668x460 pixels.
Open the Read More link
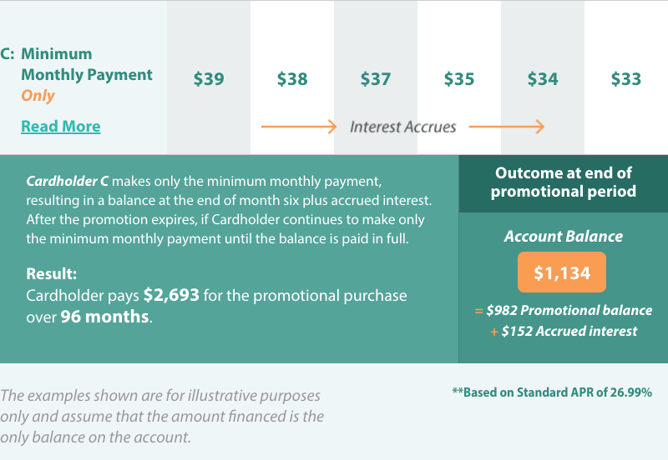pos(61,126)
